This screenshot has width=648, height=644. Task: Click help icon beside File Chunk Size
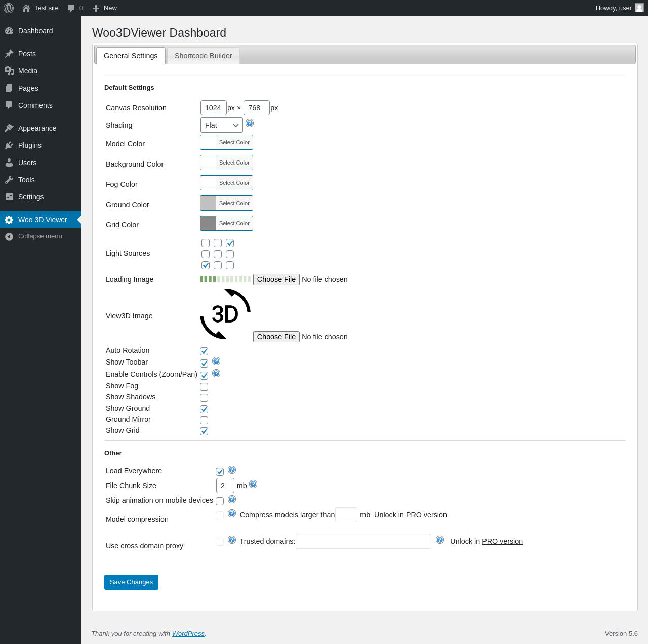tap(253, 484)
